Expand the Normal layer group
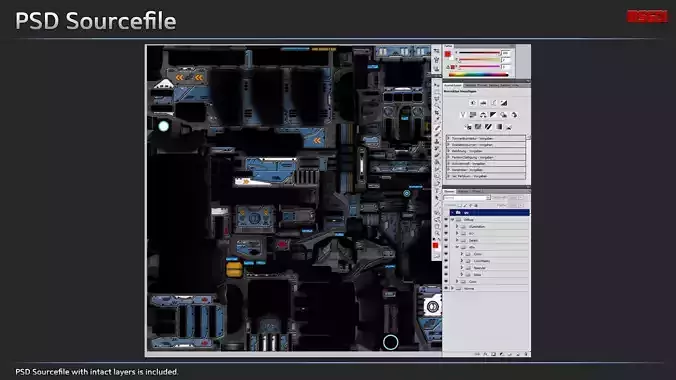676x380 pixels. click(x=452, y=288)
